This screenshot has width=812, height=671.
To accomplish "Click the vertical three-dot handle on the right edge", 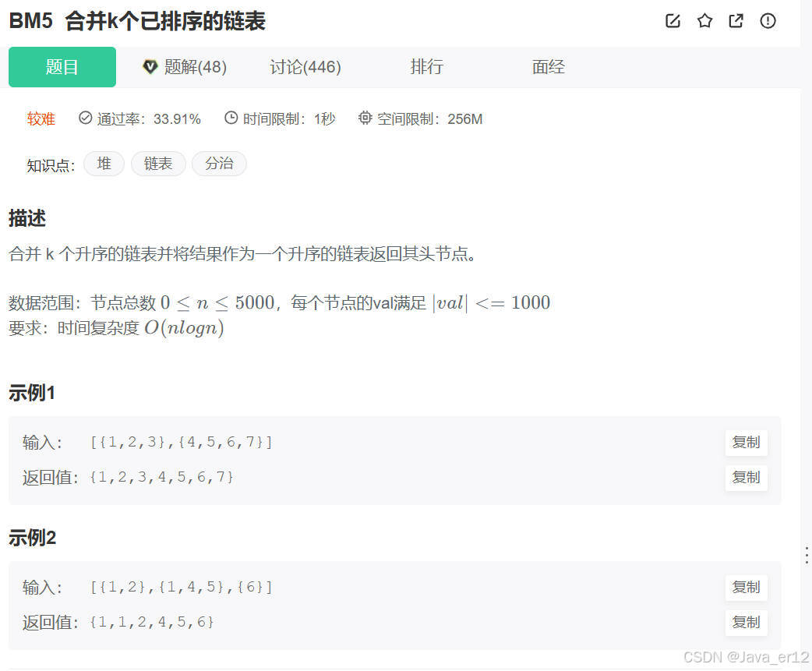I will coord(806,555).
